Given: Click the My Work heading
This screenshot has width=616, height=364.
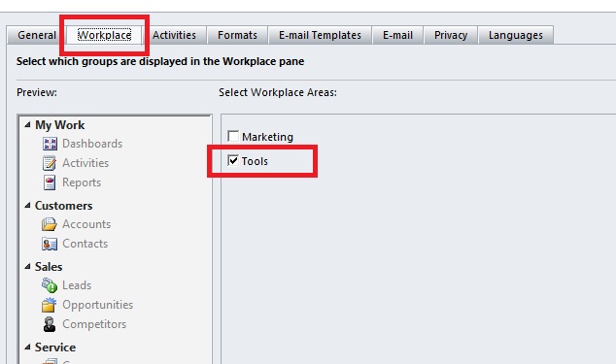Looking at the screenshot, I should (59, 125).
